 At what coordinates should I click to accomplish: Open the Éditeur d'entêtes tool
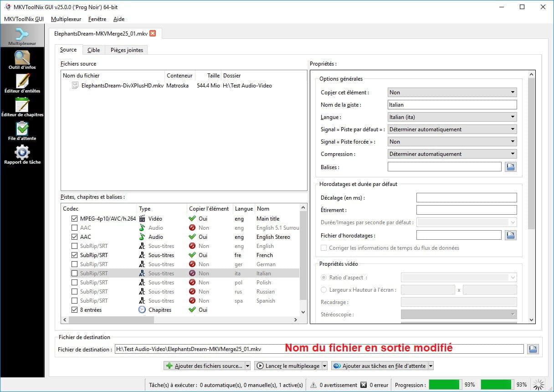pos(22,83)
